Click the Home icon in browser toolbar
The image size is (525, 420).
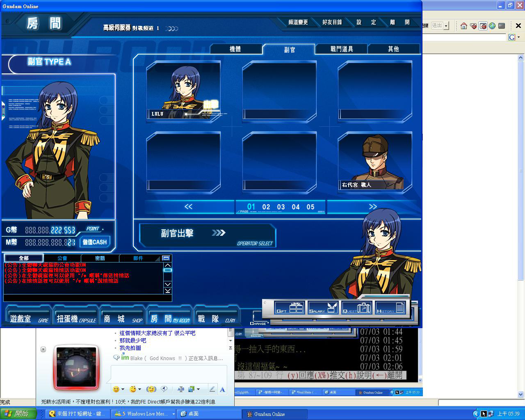coord(464,26)
